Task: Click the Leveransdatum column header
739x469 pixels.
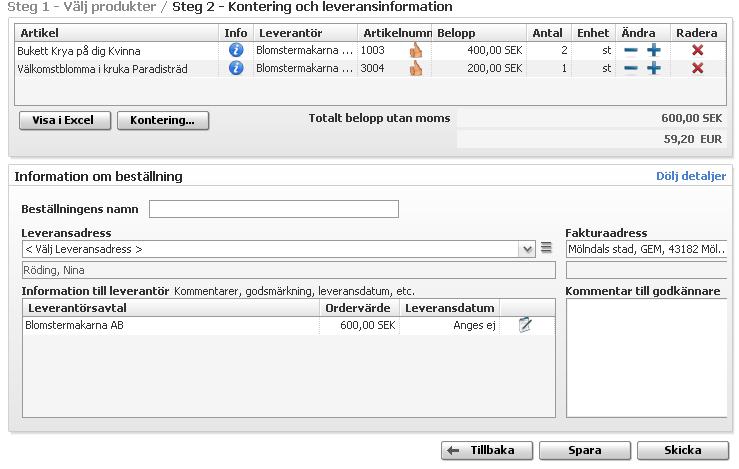Action: click(450, 308)
